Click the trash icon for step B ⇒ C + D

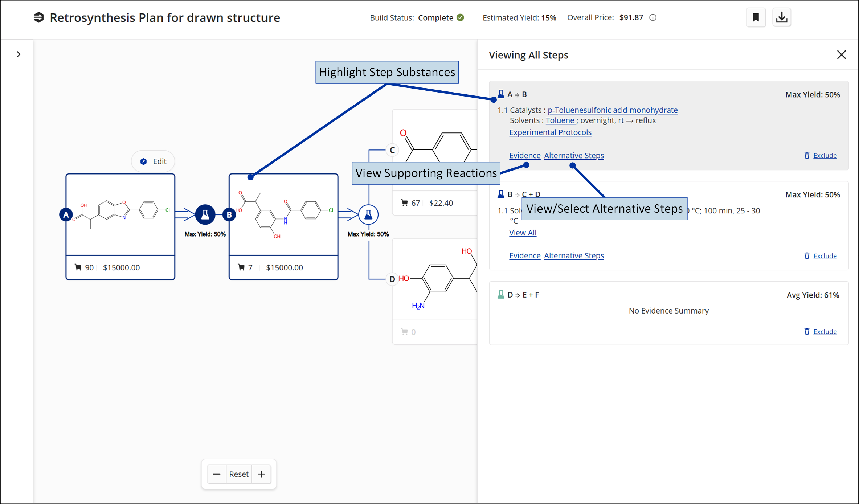point(807,255)
